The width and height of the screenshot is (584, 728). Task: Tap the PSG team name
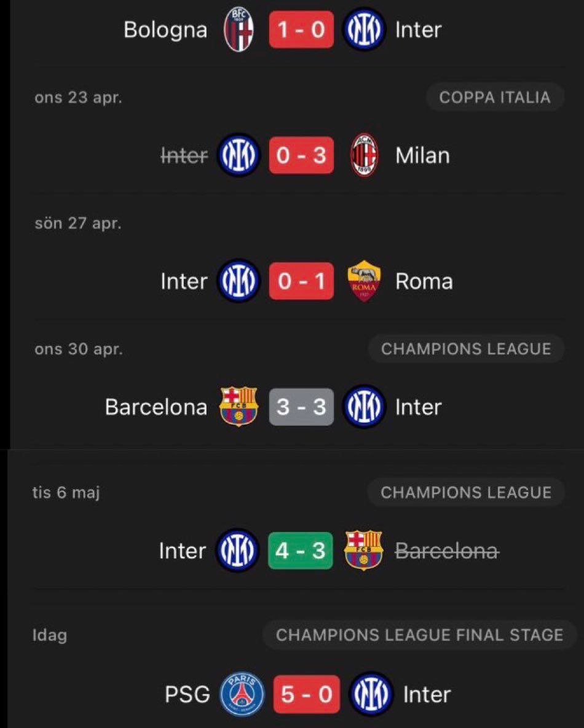[187, 694]
